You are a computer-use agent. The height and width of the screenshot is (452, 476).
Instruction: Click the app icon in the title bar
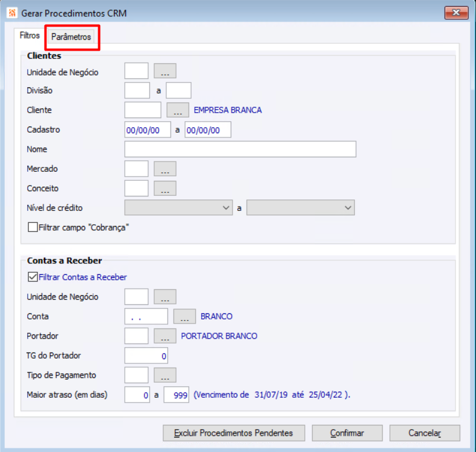tap(12, 13)
